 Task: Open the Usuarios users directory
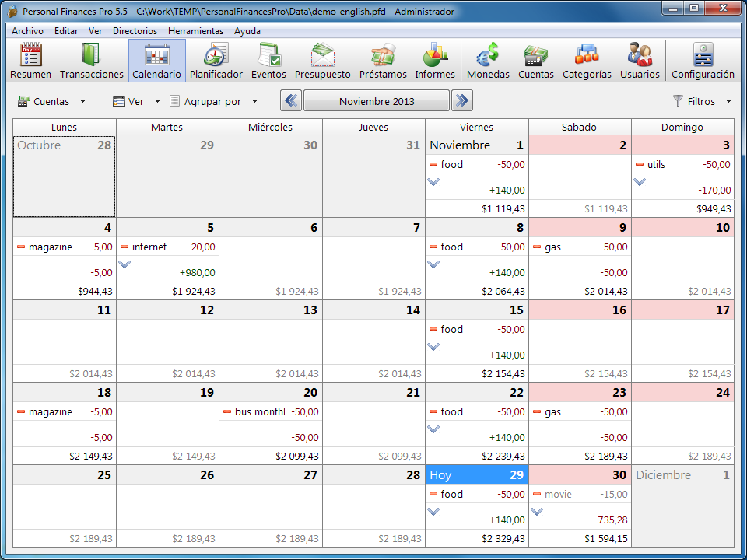(640, 61)
